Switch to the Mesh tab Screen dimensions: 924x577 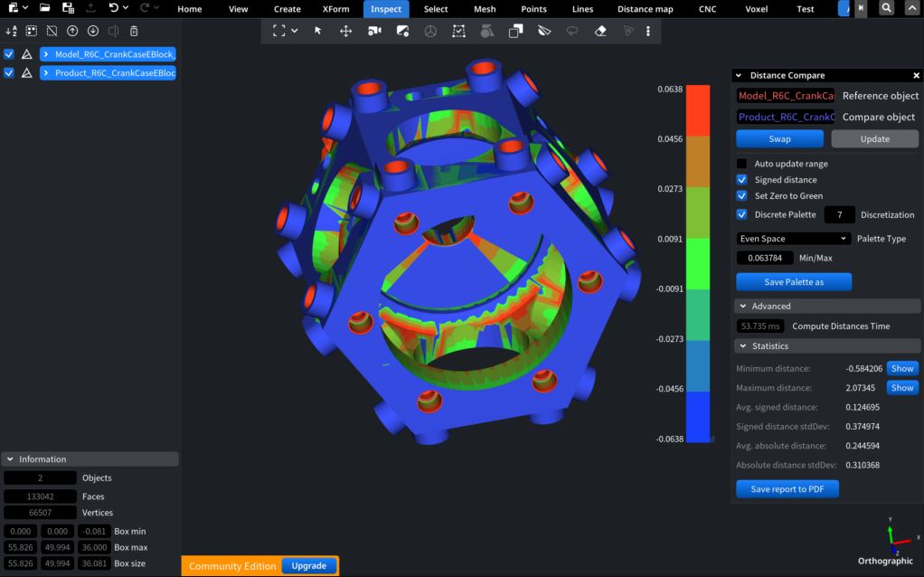[x=485, y=9]
